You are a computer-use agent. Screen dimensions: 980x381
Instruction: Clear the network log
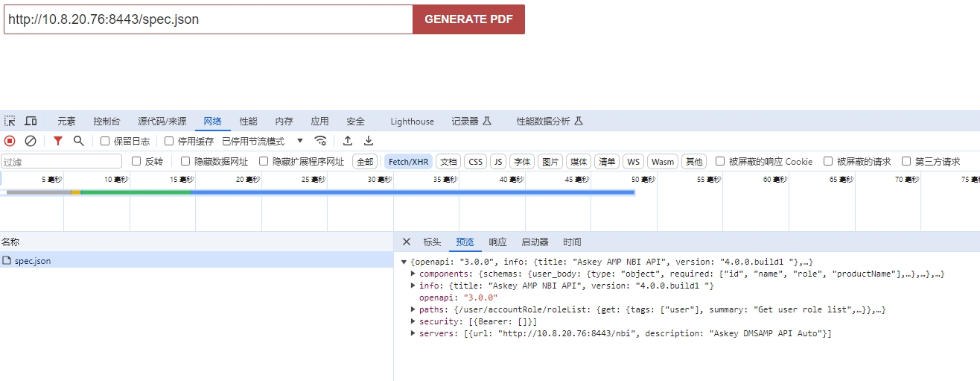31,141
